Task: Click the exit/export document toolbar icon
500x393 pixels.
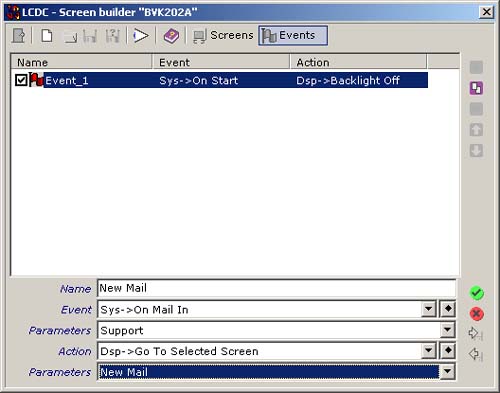Action: pyautogui.click(x=19, y=36)
